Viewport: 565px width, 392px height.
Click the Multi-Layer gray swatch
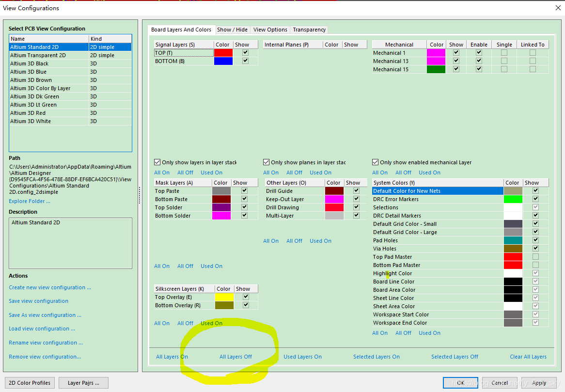[x=334, y=216]
